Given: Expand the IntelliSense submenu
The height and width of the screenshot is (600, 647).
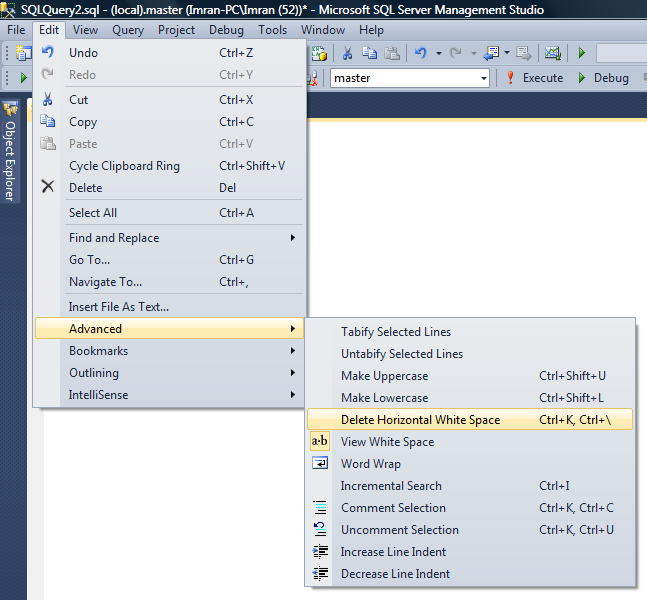Looking at the screenshot, I should coord(98,395).
